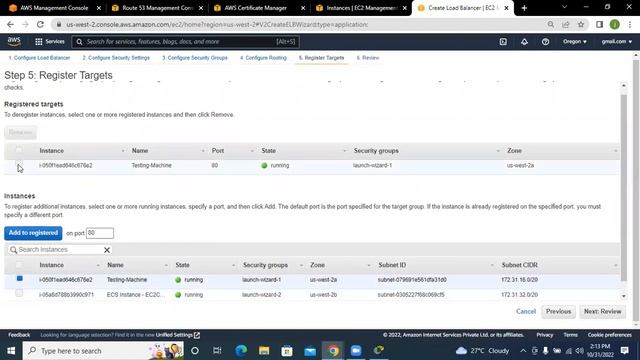Open the Services grid menu
This screenshot has height=360, width=640.
click(x=50, y=42)
